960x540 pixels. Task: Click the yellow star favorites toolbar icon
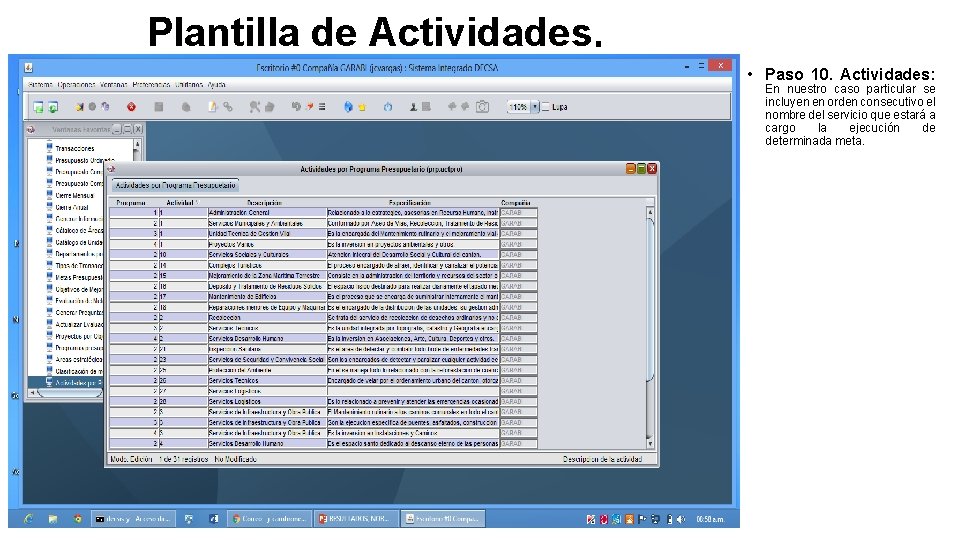tap(362, 107)
